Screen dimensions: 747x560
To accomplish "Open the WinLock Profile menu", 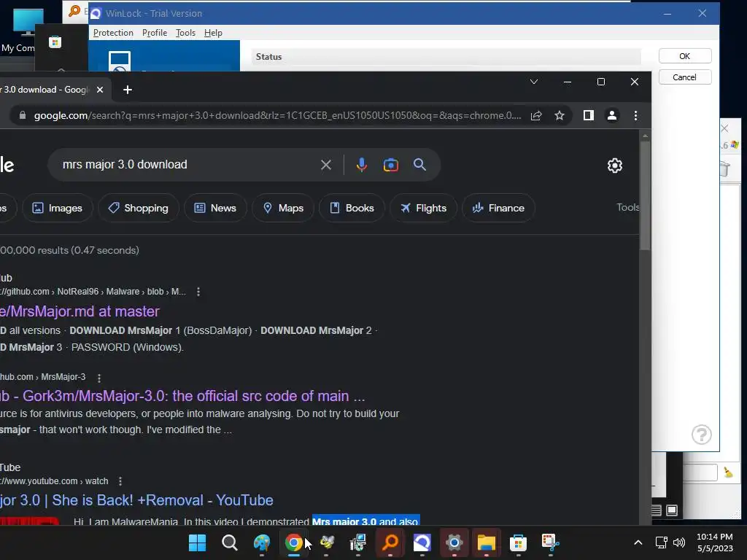I will point(155,33).
